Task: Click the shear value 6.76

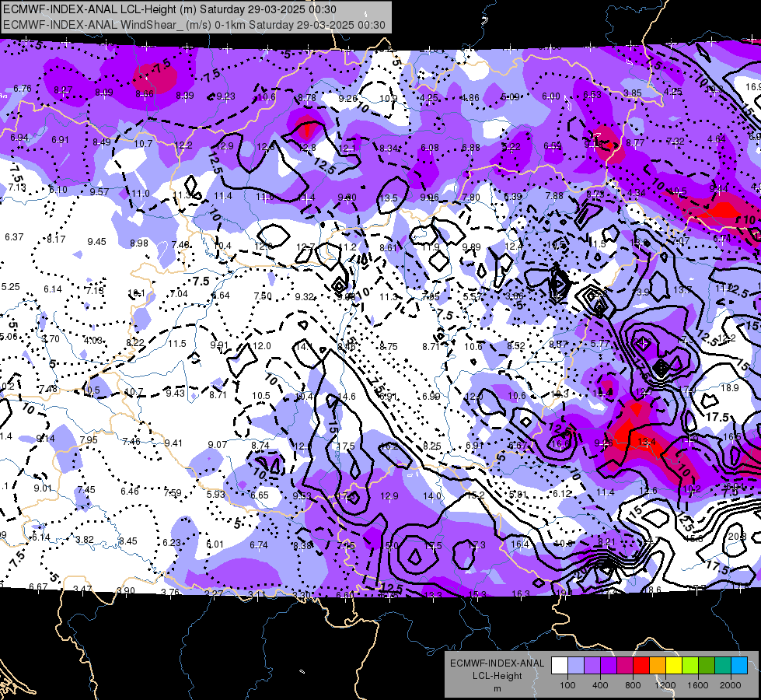Action: pyautogui.click(x=23, y=89)
